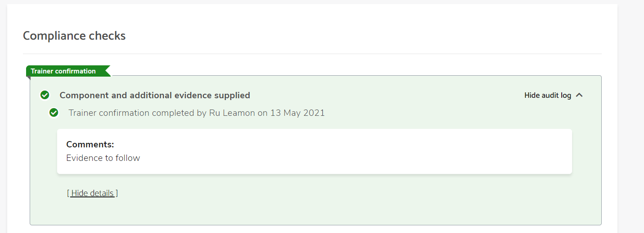
Task: Click the opening bracket before Hide details
Action: [68, 193]
